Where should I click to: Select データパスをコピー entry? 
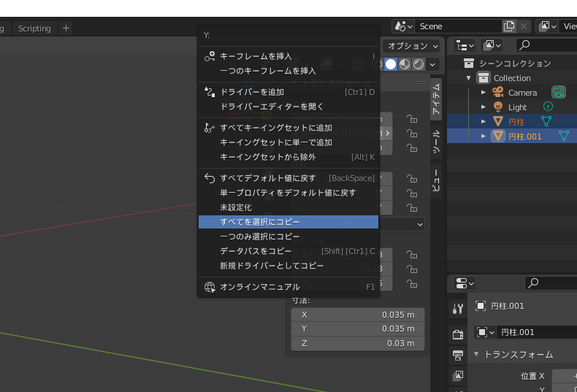(288, 251)
